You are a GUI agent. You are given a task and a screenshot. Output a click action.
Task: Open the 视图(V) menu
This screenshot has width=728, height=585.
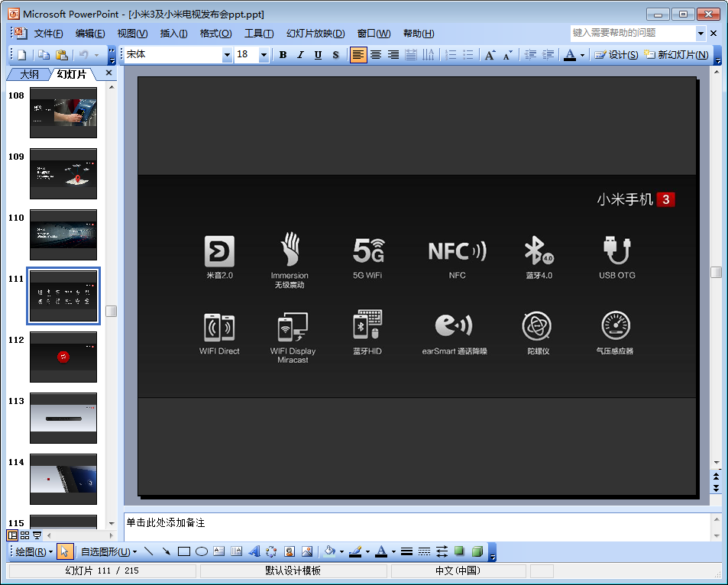132,34
